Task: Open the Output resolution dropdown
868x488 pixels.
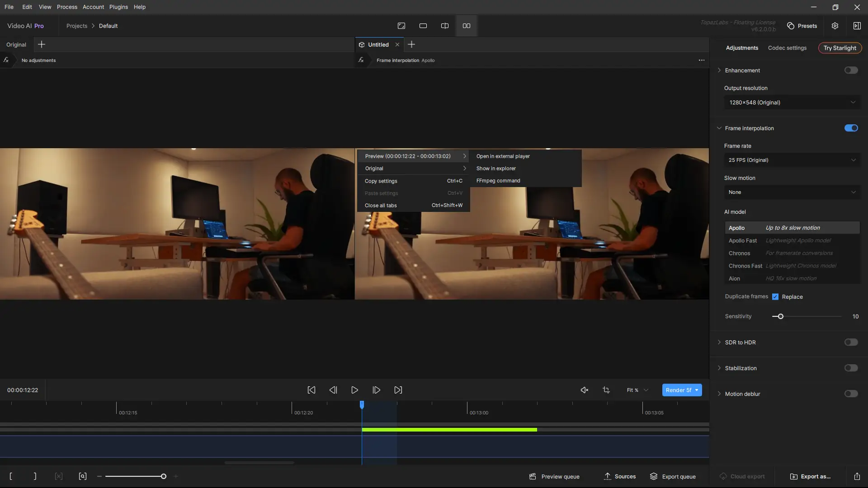Action: click(792, 103)
